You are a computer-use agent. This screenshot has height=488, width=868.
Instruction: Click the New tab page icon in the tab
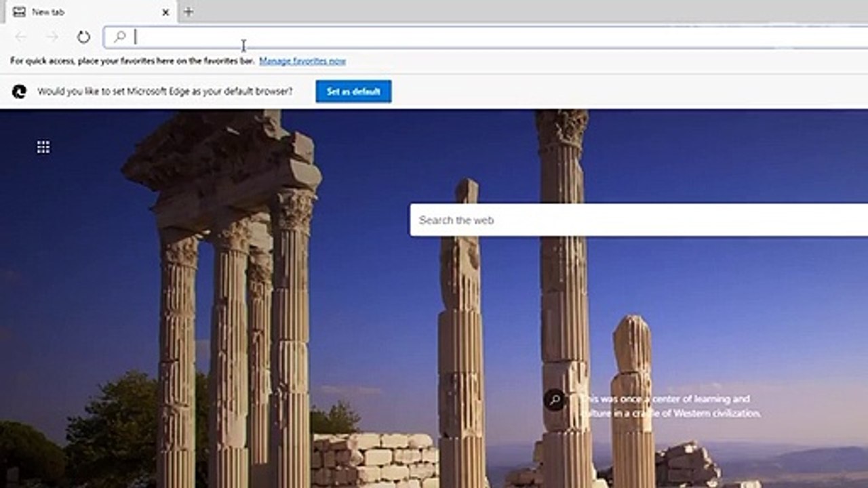click(19, 12)
